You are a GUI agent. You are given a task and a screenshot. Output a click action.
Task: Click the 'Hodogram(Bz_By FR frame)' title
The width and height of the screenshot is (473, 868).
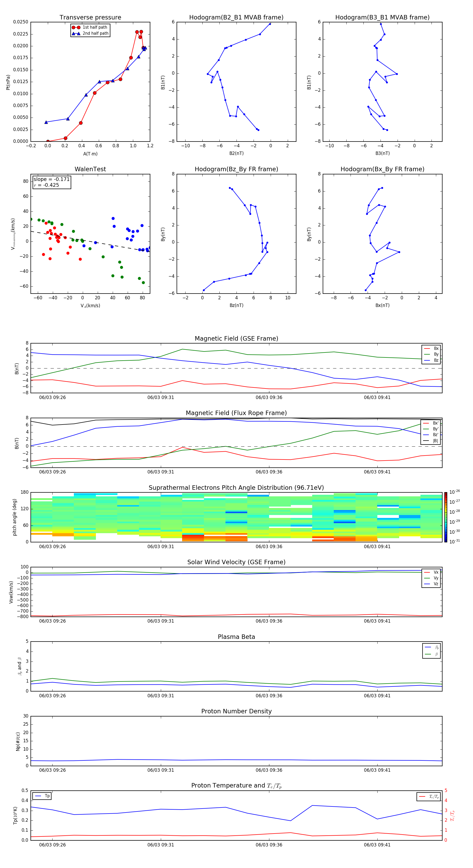(236, 169)
